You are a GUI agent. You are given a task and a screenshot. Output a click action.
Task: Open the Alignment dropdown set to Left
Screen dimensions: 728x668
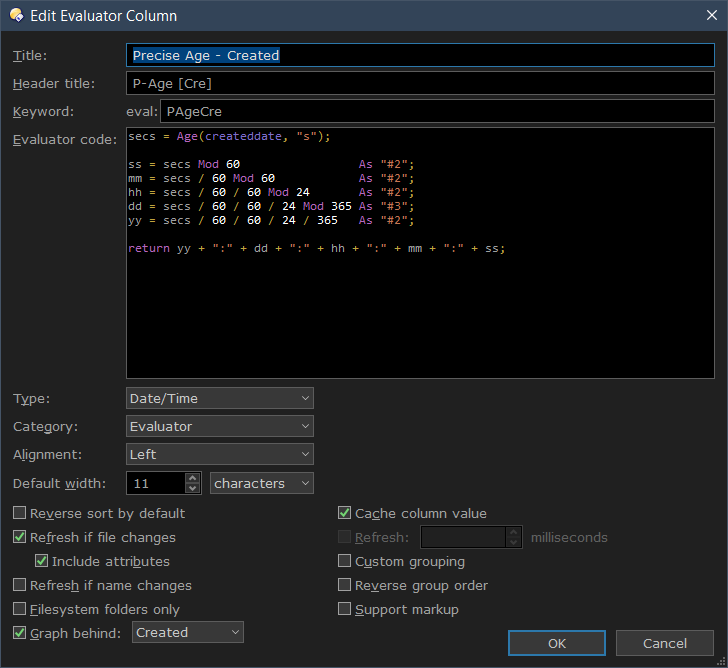(219, 455)
